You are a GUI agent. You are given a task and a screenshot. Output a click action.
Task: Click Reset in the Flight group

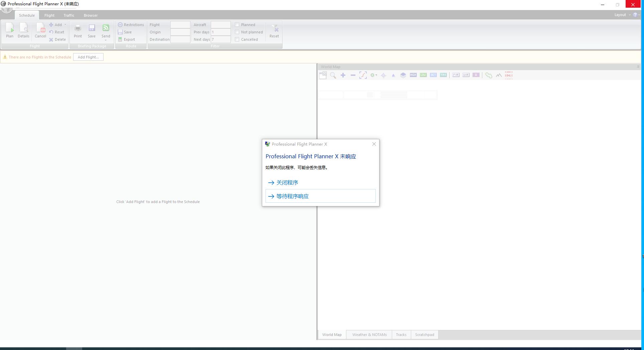click(56, 32)
